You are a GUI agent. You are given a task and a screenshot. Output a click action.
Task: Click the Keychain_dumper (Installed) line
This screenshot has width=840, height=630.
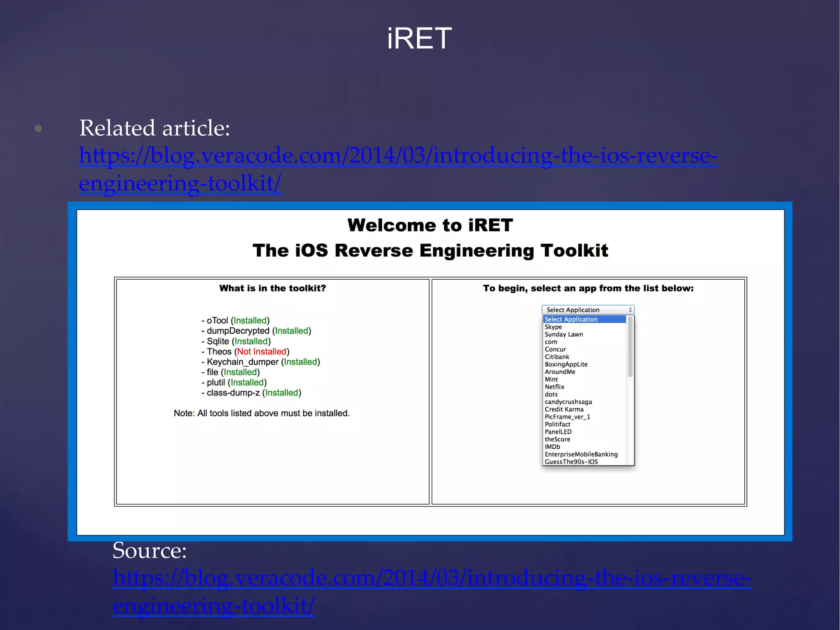(260, 362)
